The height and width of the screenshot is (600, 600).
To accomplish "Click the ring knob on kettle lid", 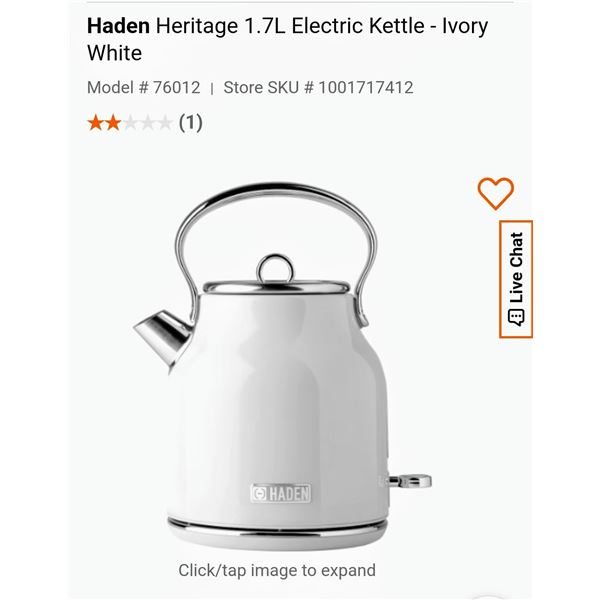I will 275,269.
